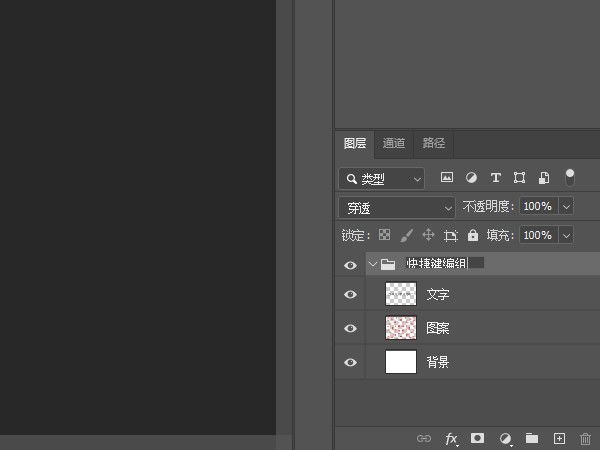The width and height of the screenshot is (600, 450).
Task: Switch to the 通道 tab
Action: (394, 143)
